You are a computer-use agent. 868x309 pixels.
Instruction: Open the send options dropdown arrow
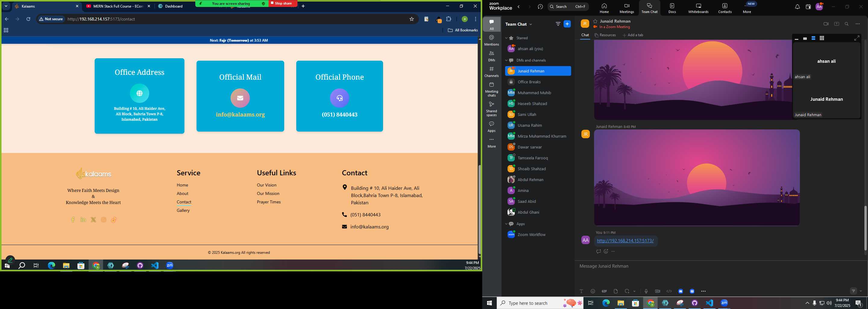861,291
